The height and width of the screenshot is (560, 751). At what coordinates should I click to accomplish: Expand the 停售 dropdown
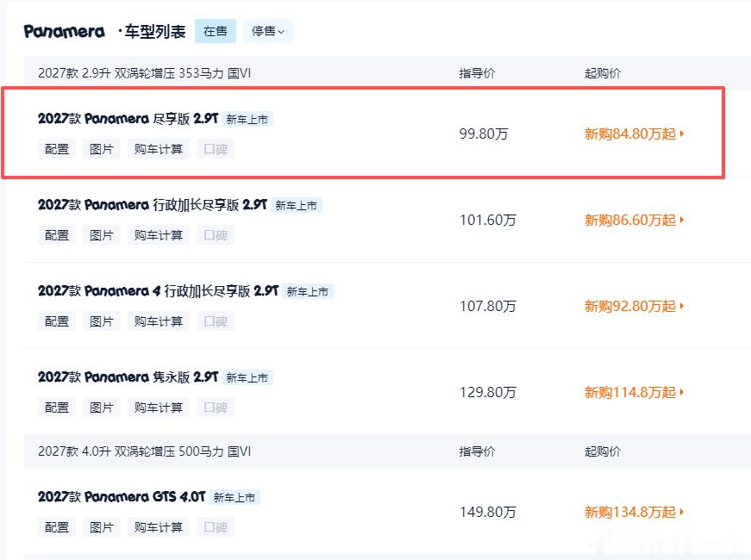[x=268, y=31]
